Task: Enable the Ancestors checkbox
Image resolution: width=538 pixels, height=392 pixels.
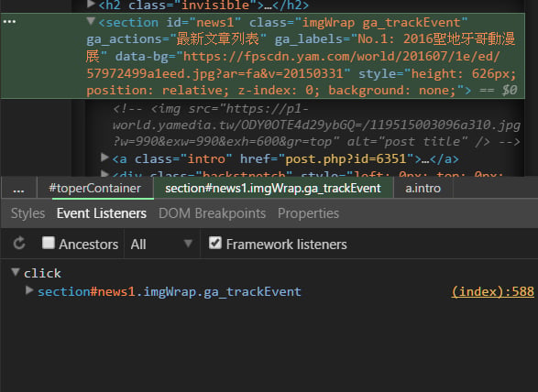Action: [x=48, y=243]
